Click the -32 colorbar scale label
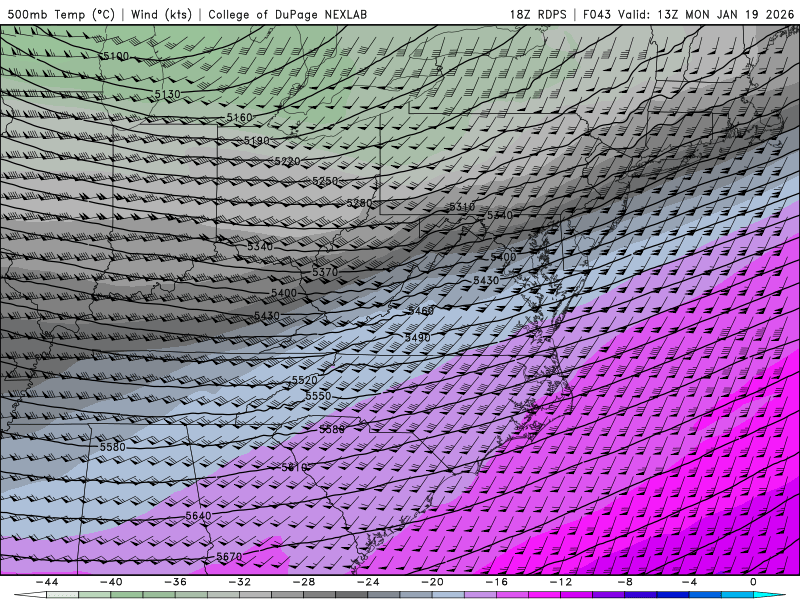The width and height of the screenshot is (800, 600). pyautogui.click(x=240, y=582)
